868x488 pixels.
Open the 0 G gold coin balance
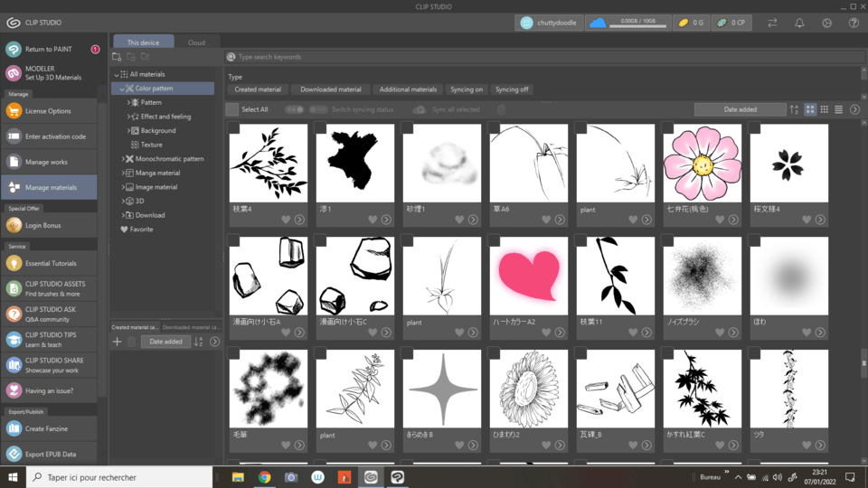point(691,23)
